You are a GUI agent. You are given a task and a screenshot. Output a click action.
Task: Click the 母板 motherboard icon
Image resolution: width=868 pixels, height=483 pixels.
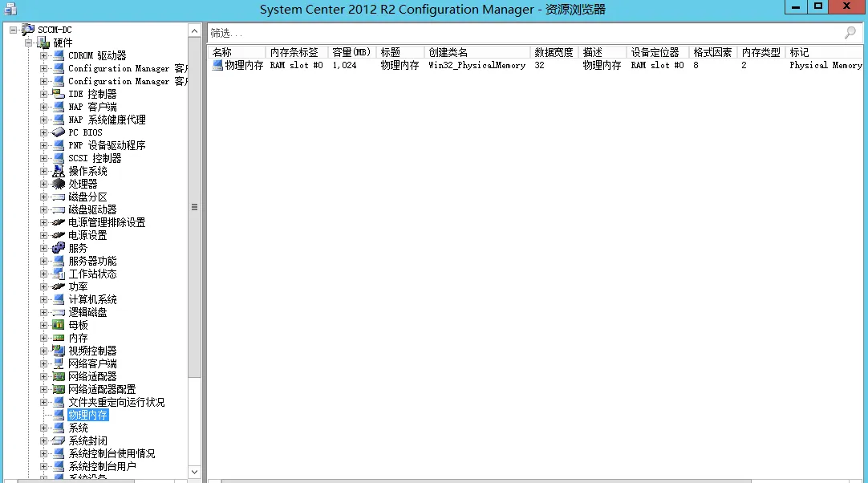pos(59,325)
